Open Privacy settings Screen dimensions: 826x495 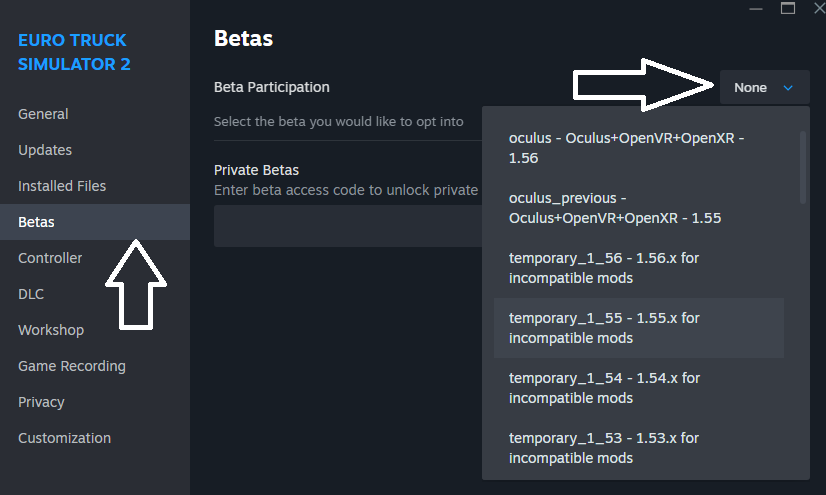(41, 402)
